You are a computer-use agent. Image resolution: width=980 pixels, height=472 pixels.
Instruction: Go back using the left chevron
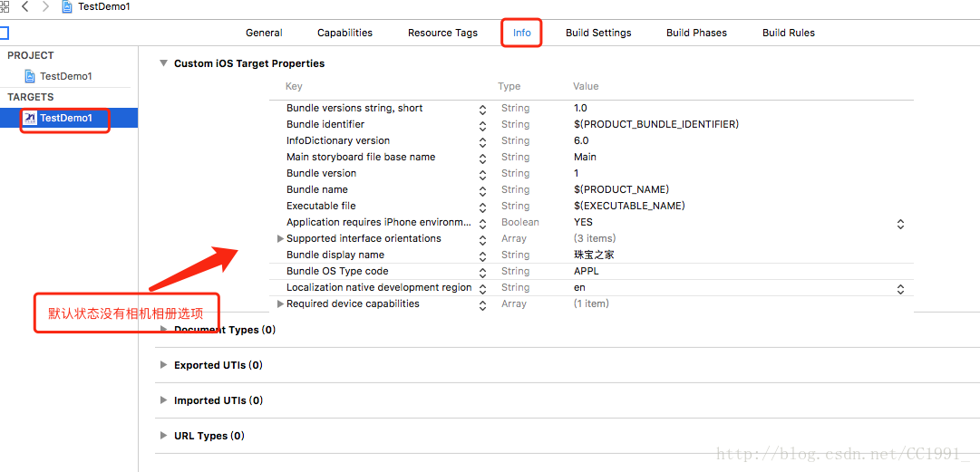[x=25, y=7]
